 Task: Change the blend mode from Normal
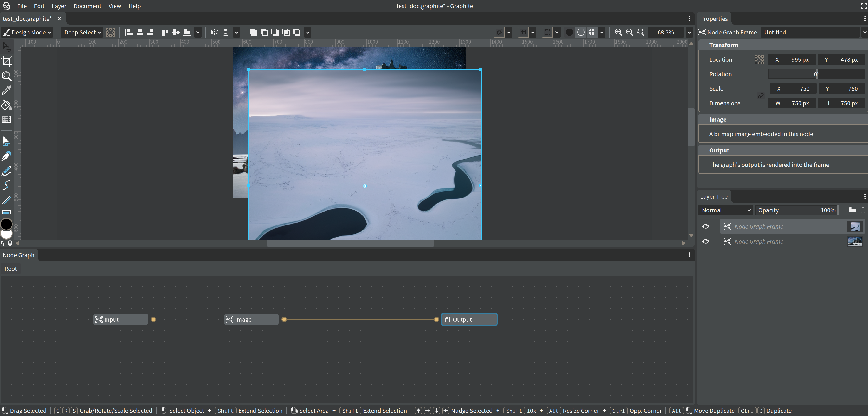[x=725, y=210]
